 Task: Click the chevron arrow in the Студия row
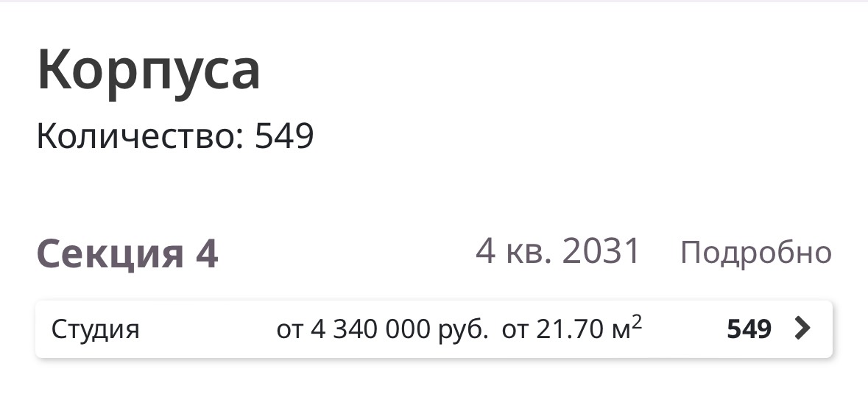coord(802,329)
